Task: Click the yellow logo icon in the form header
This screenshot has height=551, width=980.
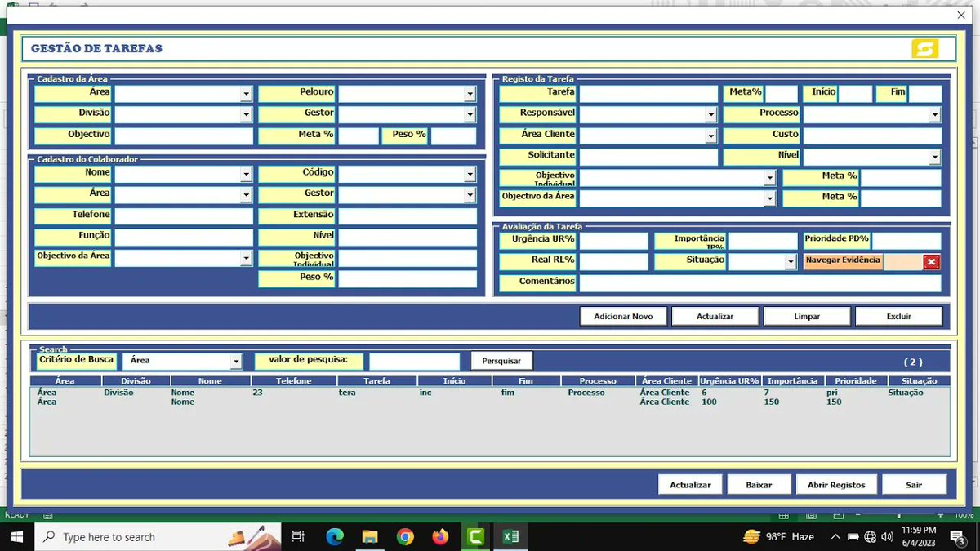Action: click(x=924, y=49)
